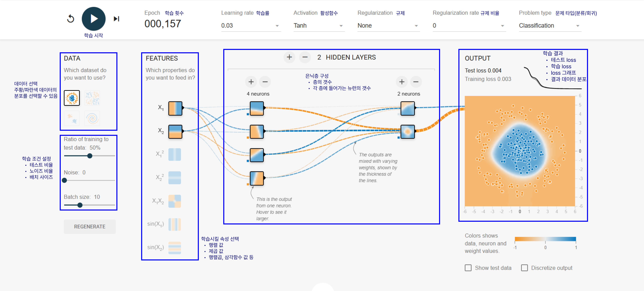
Task: Click the reset network icon
Action: coord(71,19)
